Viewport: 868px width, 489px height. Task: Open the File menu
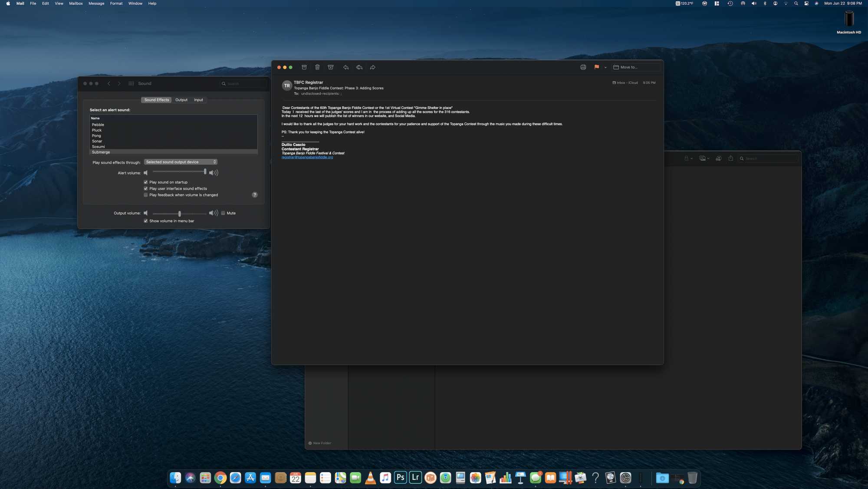[33, 3]
